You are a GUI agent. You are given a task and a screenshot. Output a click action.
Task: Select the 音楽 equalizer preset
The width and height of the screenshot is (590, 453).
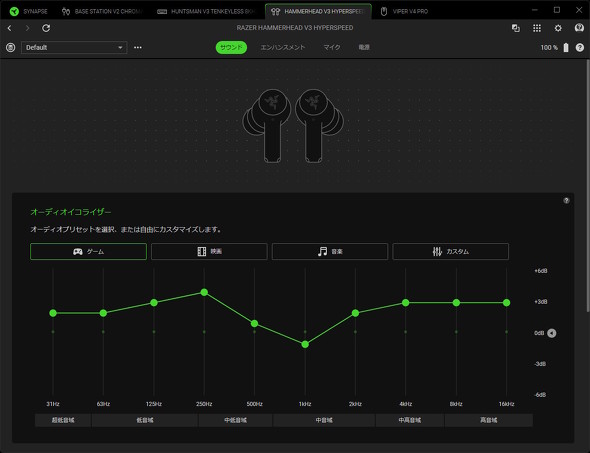tap(330, 251)
